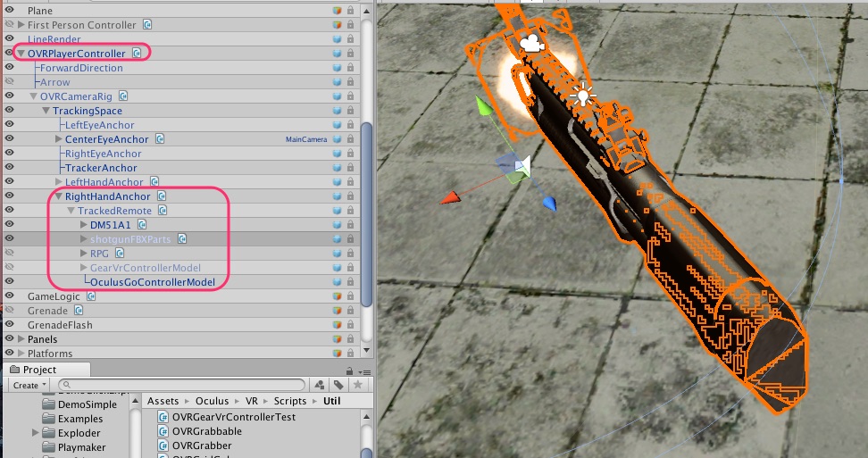Image resolution: width=868 pixels, height=458 pixels.
Task: Click the light gizmo icon on weapon
Action: [x=584, y=93]
